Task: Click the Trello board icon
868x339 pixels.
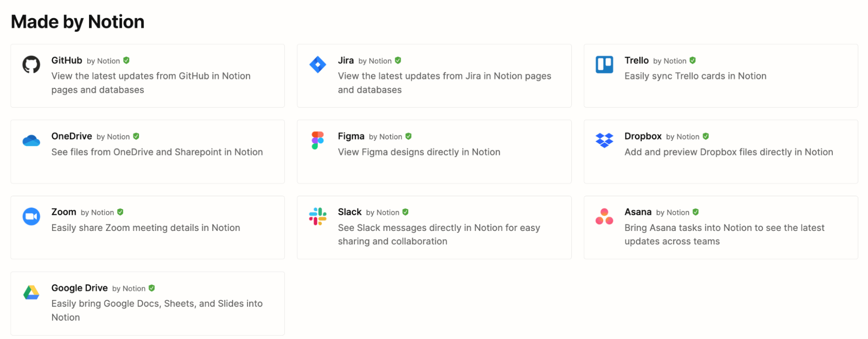Action: point(604,65)
